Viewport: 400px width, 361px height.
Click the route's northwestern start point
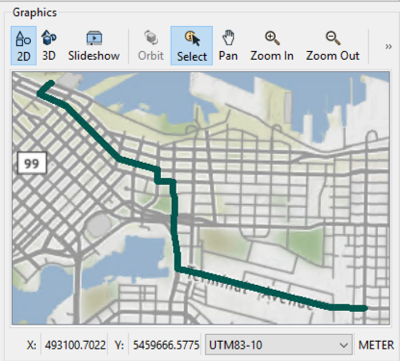coord(50,83)
